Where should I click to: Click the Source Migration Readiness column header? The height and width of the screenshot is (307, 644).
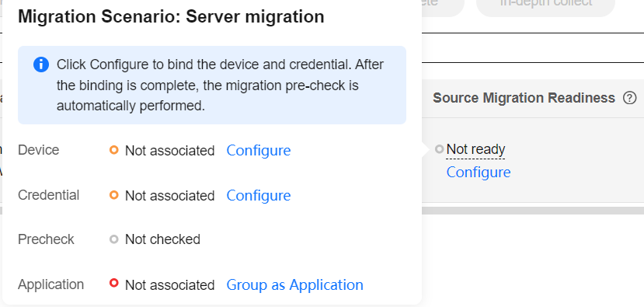(524, 98)
